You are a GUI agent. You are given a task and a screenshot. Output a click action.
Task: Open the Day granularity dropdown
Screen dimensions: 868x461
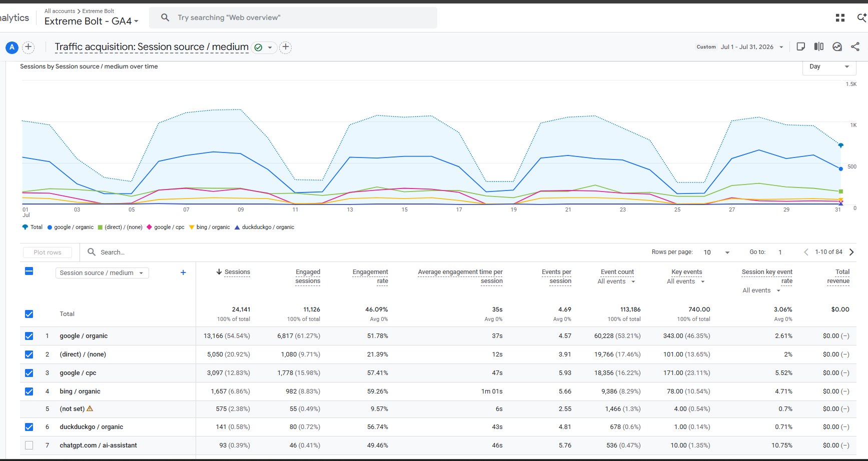click(x=829, y=66)
